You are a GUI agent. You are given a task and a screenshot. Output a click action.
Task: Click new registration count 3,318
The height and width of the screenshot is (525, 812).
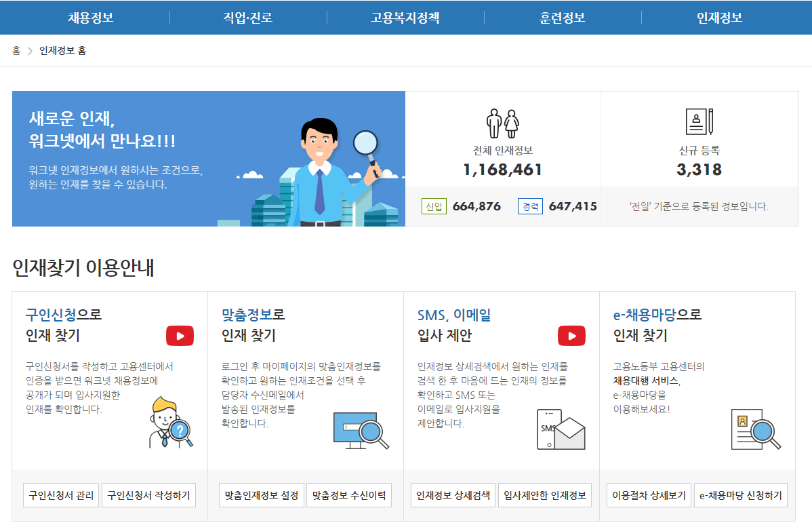[699, 170]
